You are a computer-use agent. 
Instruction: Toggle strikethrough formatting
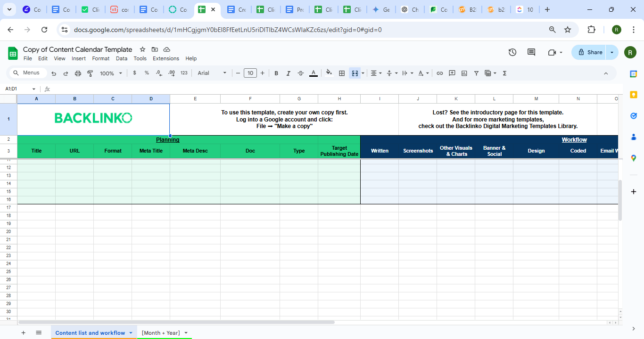(x=301, y=73)
